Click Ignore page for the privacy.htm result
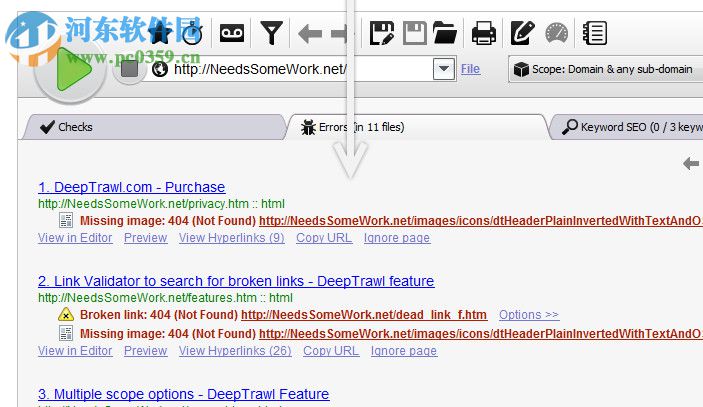Screen dimensions: 703x407 (397, 238)
